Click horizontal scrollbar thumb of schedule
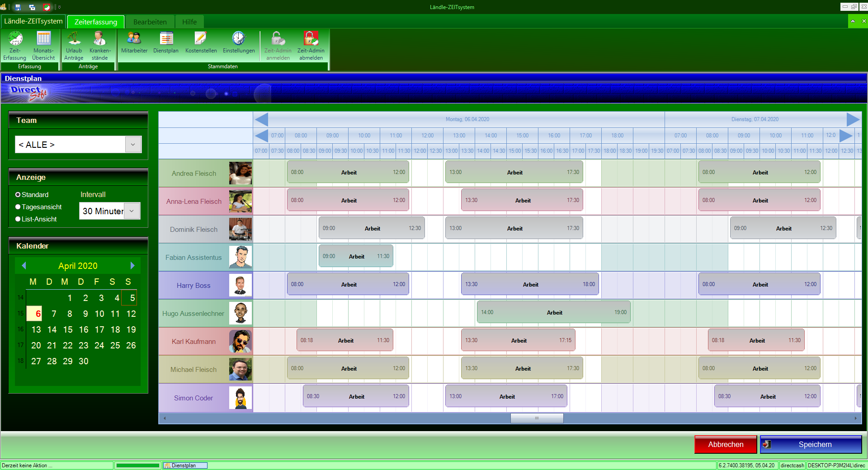This screenshot has width=868, height=470. (537, 418)
